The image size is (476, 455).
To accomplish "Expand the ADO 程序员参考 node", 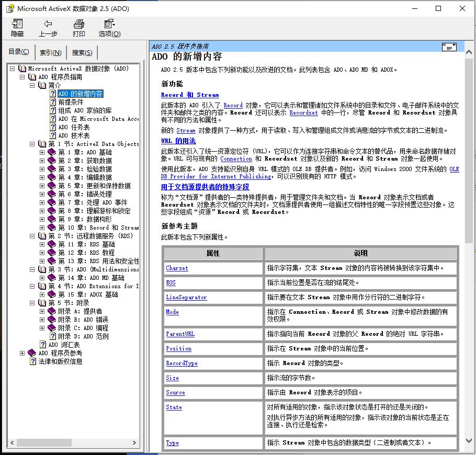I will coord(22,354).
